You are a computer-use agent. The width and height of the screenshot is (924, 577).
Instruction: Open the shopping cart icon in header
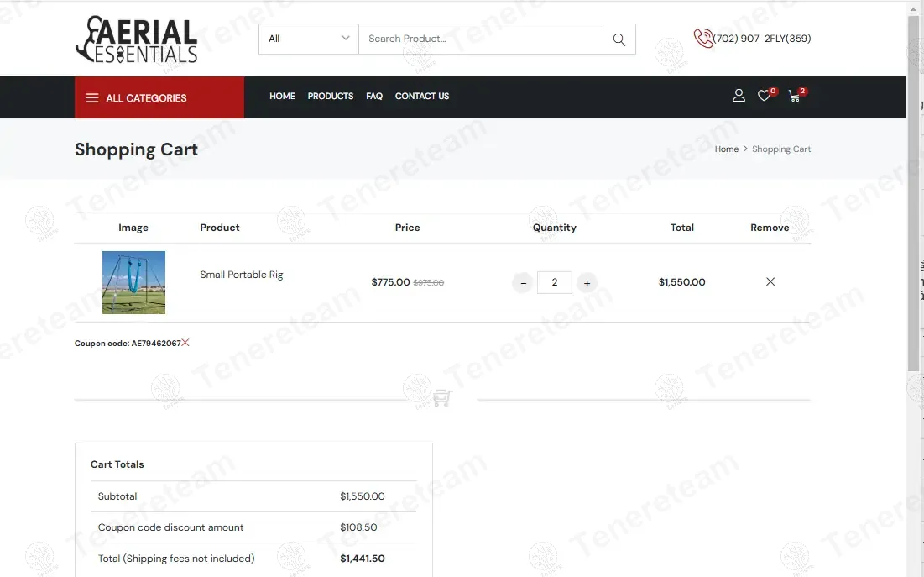795,96
